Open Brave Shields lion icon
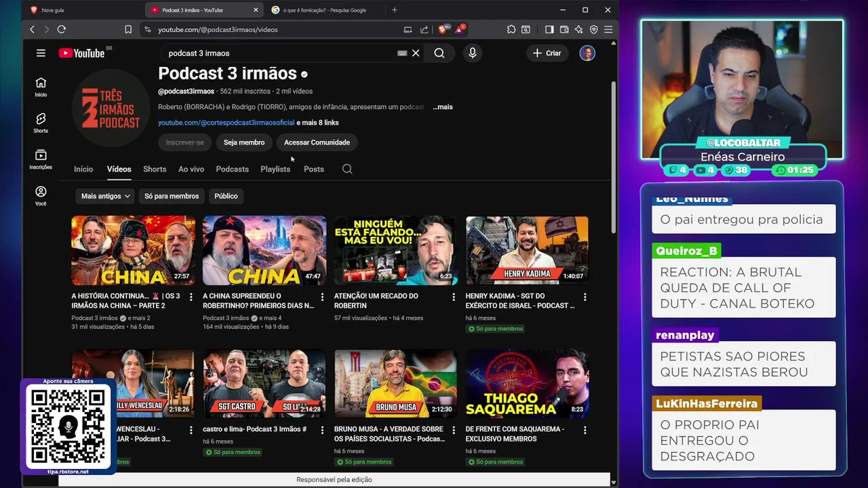The image size is (868, 488). [442, 29]
